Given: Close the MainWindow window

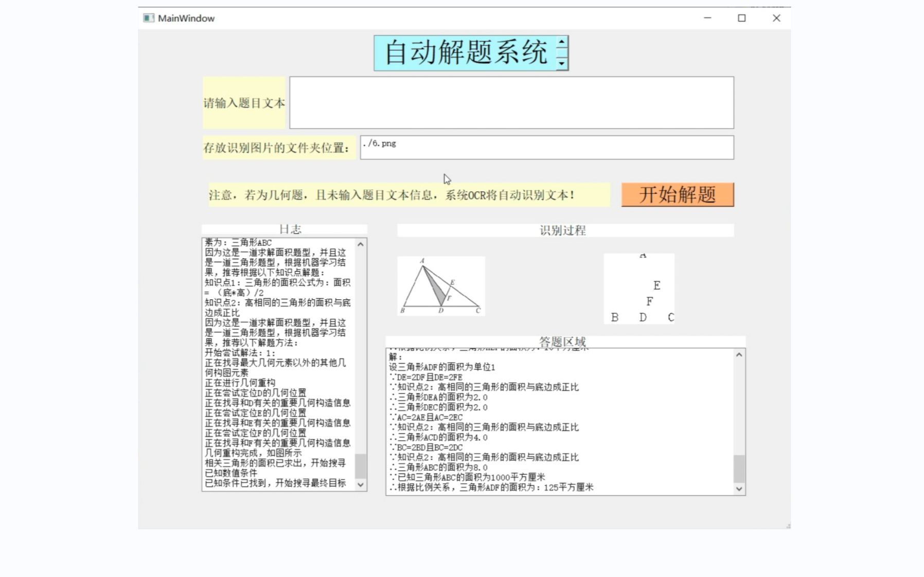Looking at the screenshot, I should click(x=776, y=18).
